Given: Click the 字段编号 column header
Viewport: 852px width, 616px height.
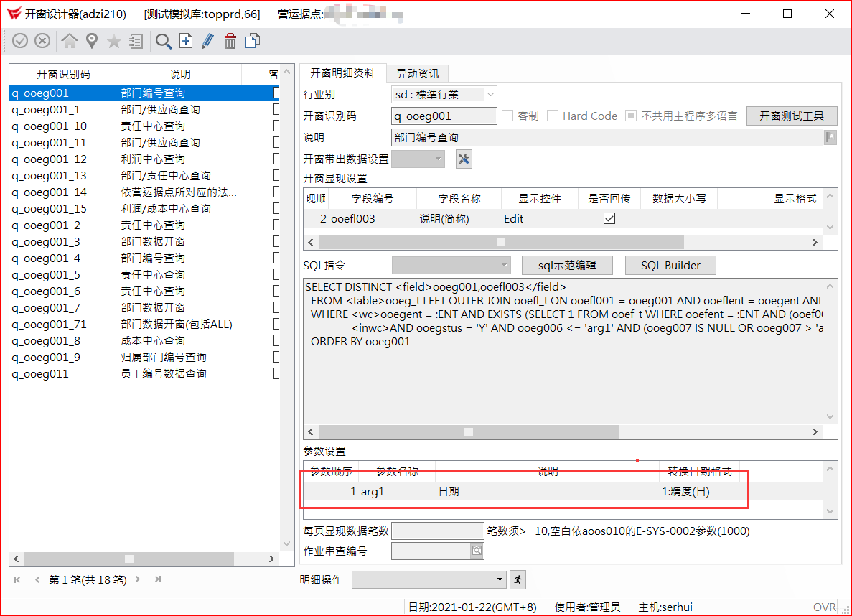Looking at the screenshot, I should pos(373,198).
